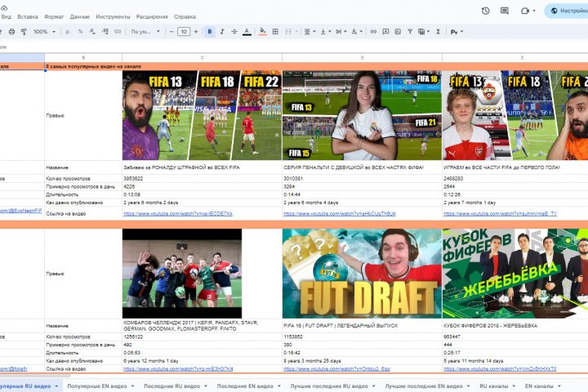Open the Кубок фиферов video link

coord(500,369)
